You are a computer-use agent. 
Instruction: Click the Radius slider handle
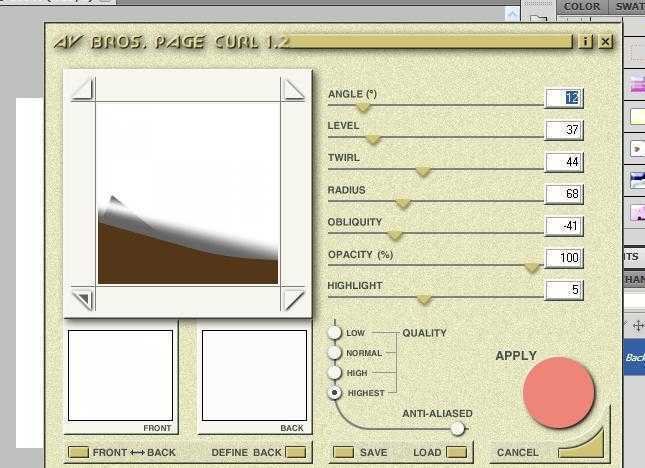(x=403, y=204)
